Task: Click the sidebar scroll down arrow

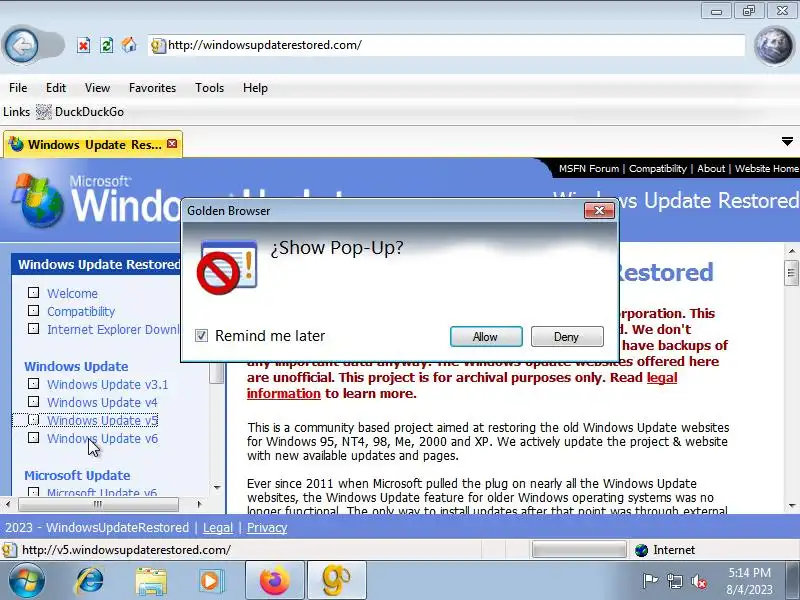Action: 217,488
